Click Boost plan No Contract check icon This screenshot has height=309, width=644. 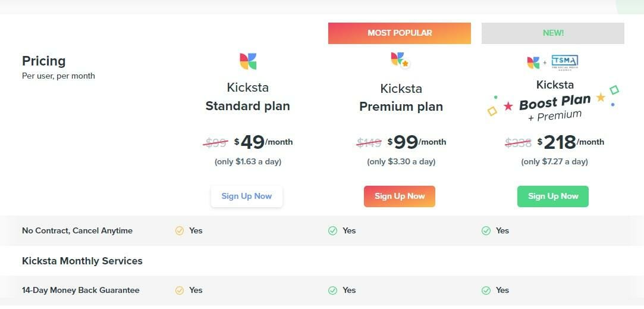[x=486, y=231]
